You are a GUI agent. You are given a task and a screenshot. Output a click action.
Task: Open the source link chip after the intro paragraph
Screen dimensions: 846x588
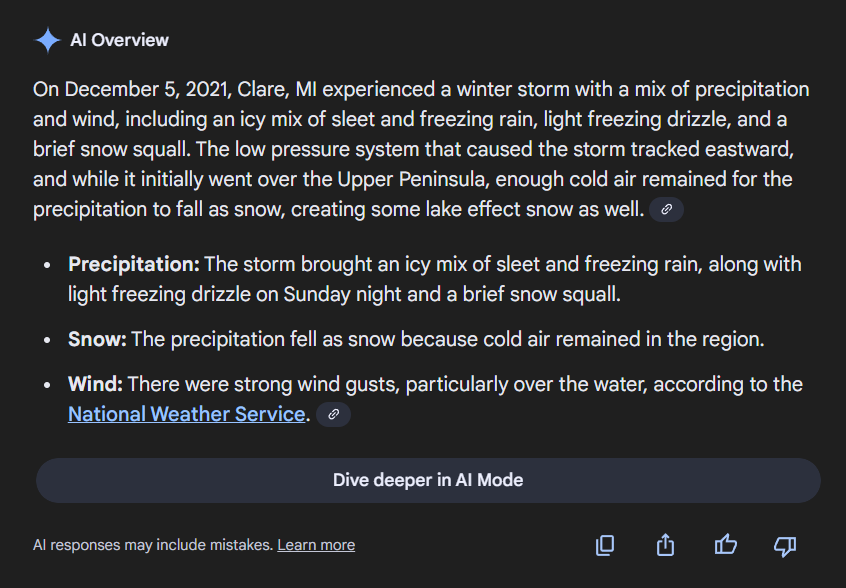click(x=666, y=210)
